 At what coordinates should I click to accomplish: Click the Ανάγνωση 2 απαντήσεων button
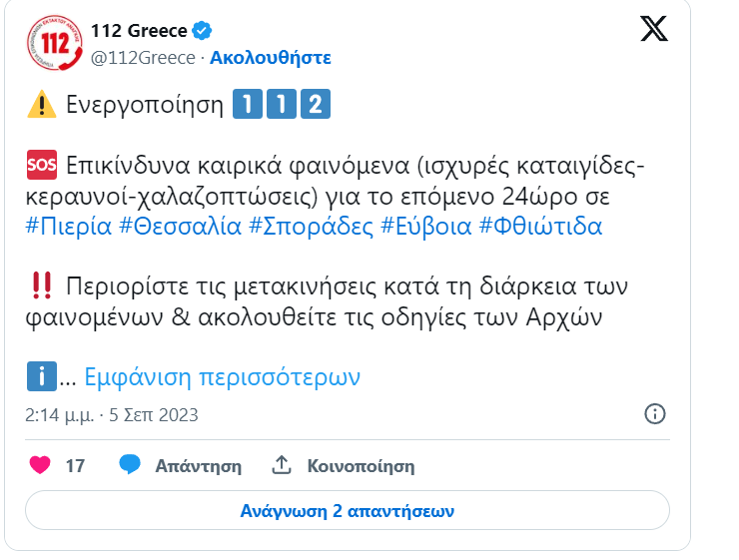[x=348, y=510]
